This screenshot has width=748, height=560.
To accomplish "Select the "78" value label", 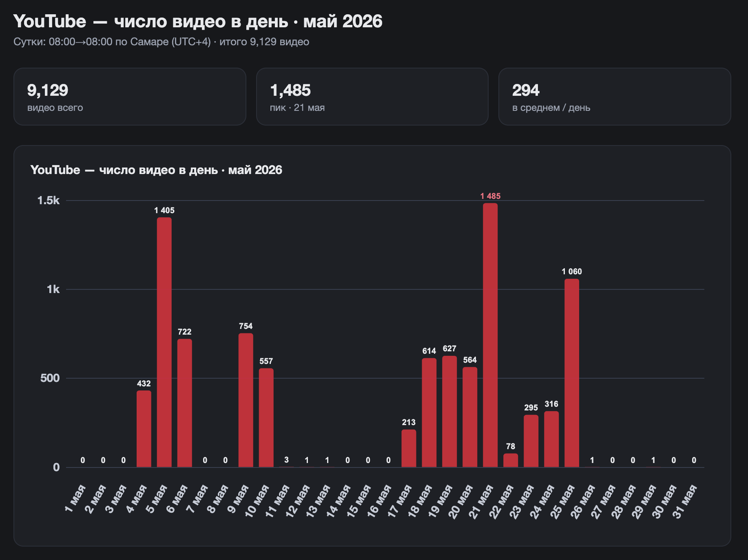I will point(511,446).
